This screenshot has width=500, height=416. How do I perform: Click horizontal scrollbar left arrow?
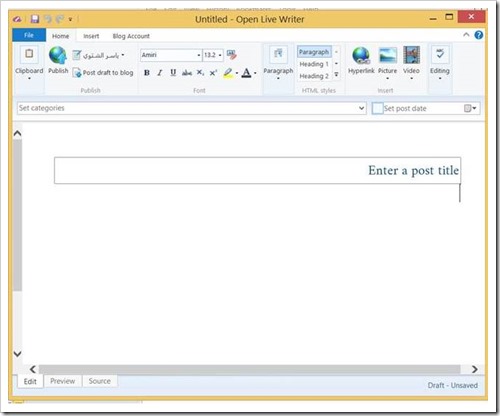(x=33, y=369)
